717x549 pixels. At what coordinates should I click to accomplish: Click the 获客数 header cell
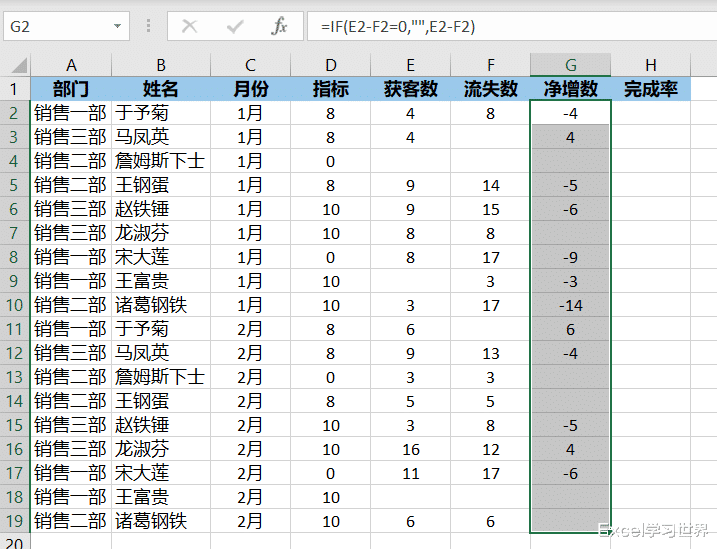point(410,89)
